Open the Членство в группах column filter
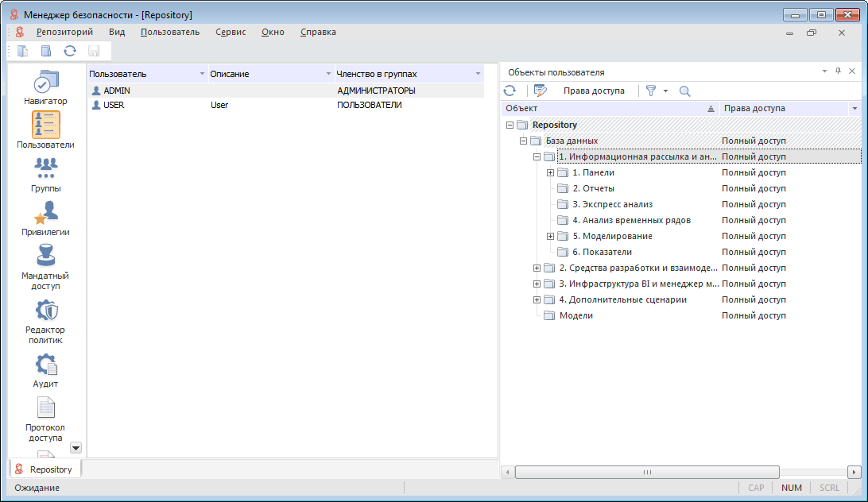Image resolution: width=868 pixels, height=502 pixels. tap(478, 74)
